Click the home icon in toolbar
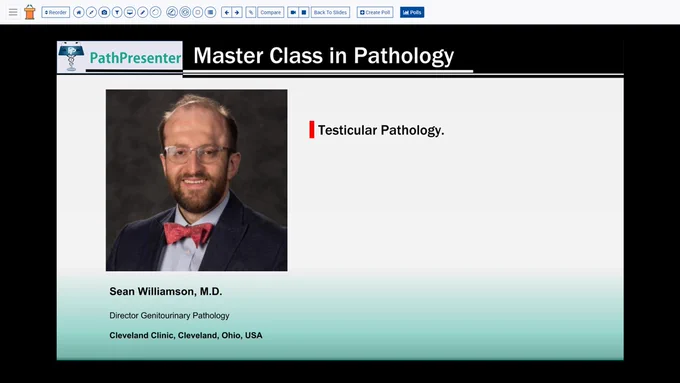Screen dimensions: 680x383 coord(78,12)
